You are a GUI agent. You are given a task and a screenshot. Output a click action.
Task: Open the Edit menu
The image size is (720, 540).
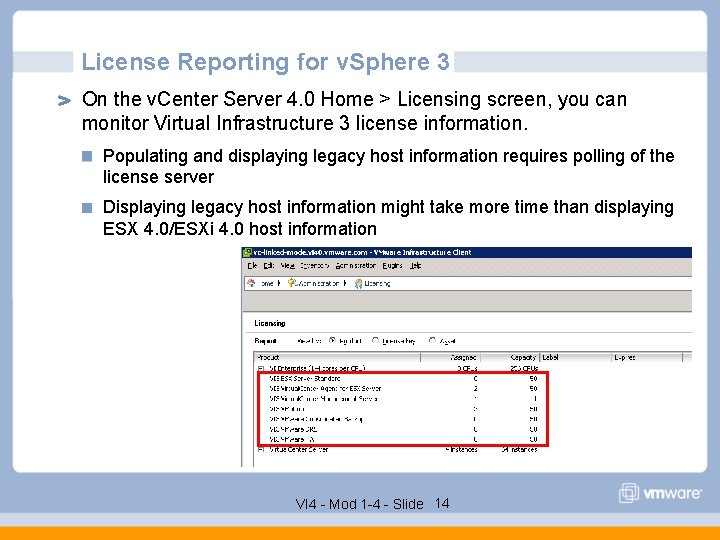[269, 265]
